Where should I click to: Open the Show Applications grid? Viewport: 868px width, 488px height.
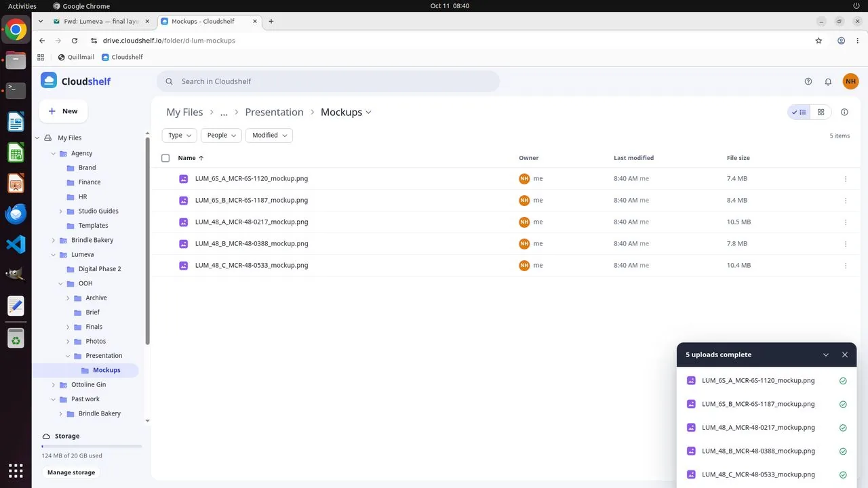16,470
